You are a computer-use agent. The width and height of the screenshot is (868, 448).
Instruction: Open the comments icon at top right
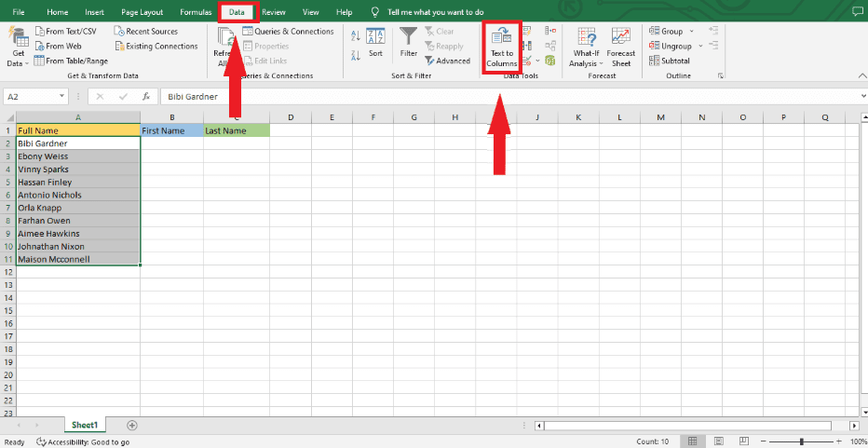click(x=858, y=11)
